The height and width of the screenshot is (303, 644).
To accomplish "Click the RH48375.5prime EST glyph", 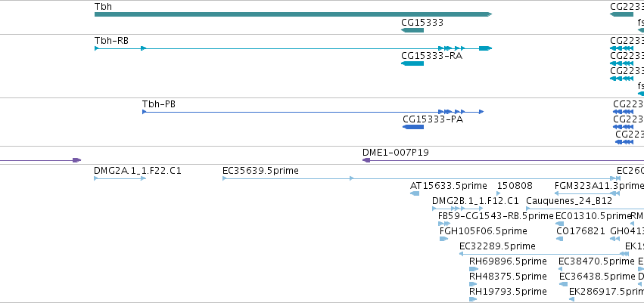I will [473, 283].
